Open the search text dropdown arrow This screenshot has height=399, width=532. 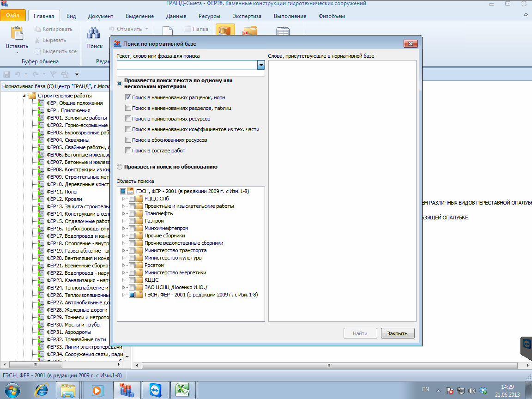point(261,65)
